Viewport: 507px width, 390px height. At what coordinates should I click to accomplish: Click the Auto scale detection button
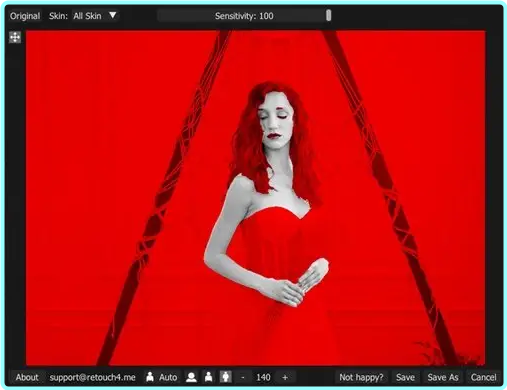point(162,377)
